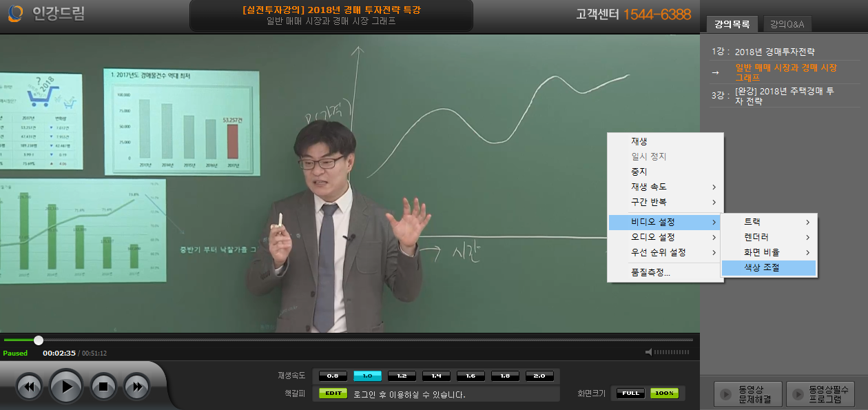868x410 pixels.
Task: Expand the 오디오 설정 submenu
Action: (665, 237)
